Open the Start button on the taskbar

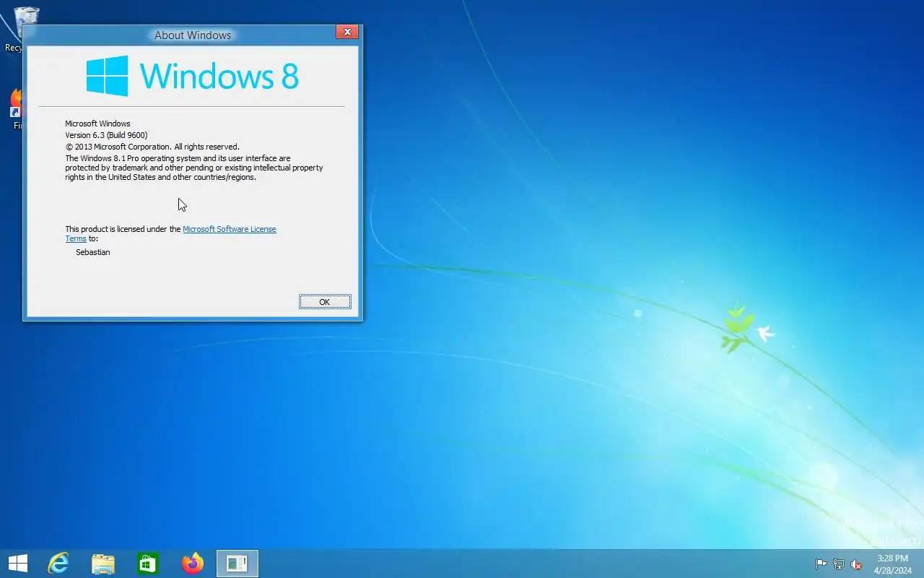pyautogui.click(x=17, y=564)
